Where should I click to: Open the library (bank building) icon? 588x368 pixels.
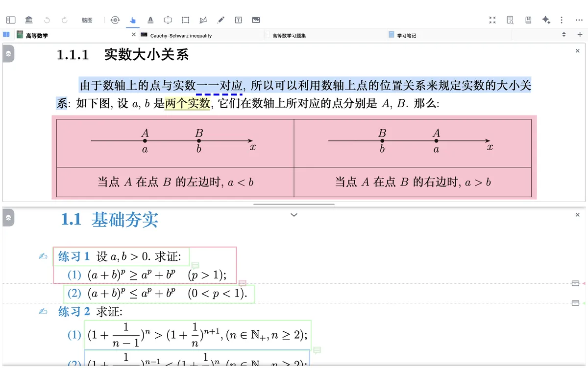pos(29,20)
